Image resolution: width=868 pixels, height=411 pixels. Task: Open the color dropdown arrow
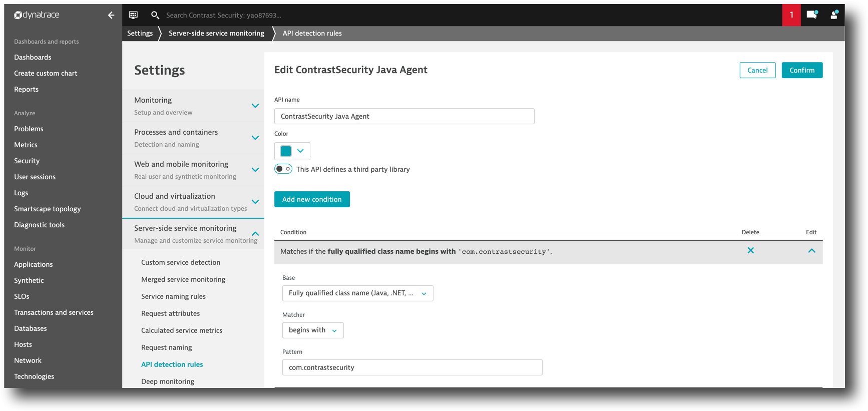pyautogui.click(x=300, y=151)
